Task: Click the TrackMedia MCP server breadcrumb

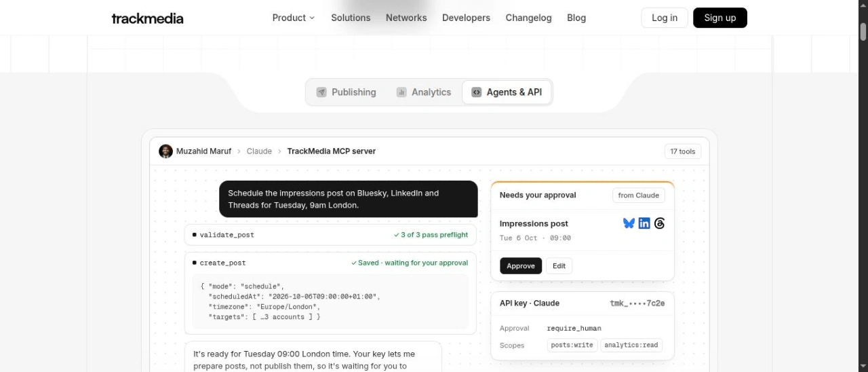Action: pyautogui.click(x=331, y=151)
